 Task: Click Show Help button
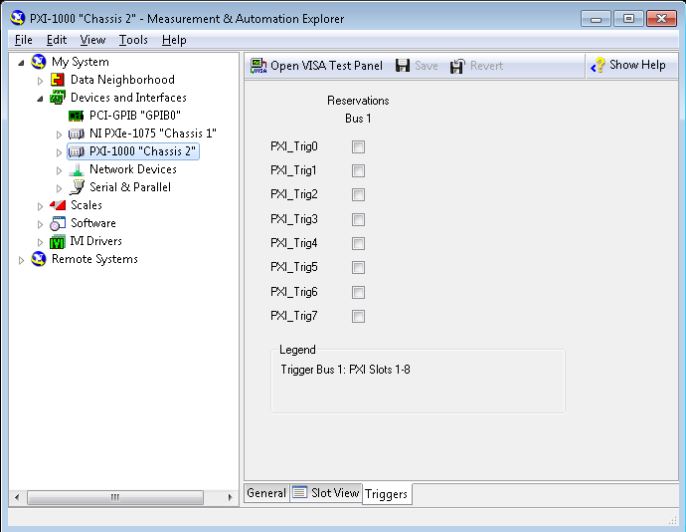(628, 66)
